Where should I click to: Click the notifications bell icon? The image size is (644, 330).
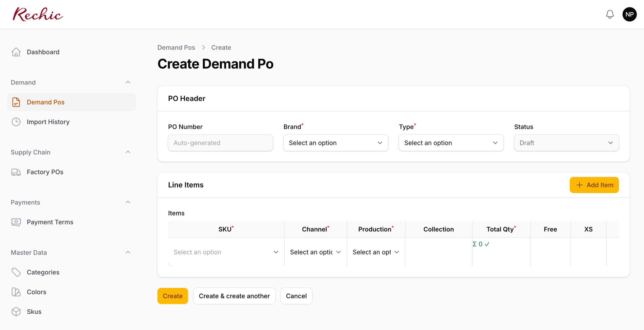610,14
